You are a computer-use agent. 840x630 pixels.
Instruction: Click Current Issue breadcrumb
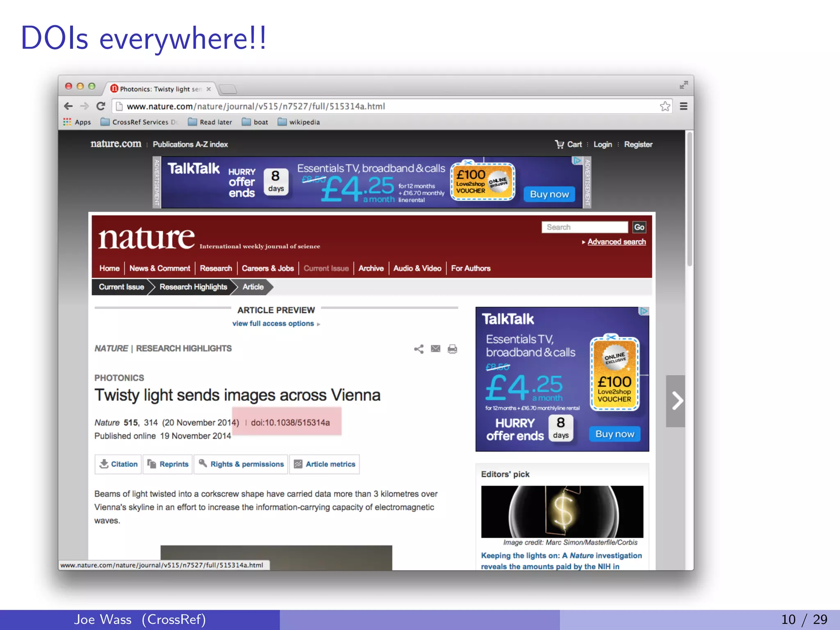coord(121,287)
